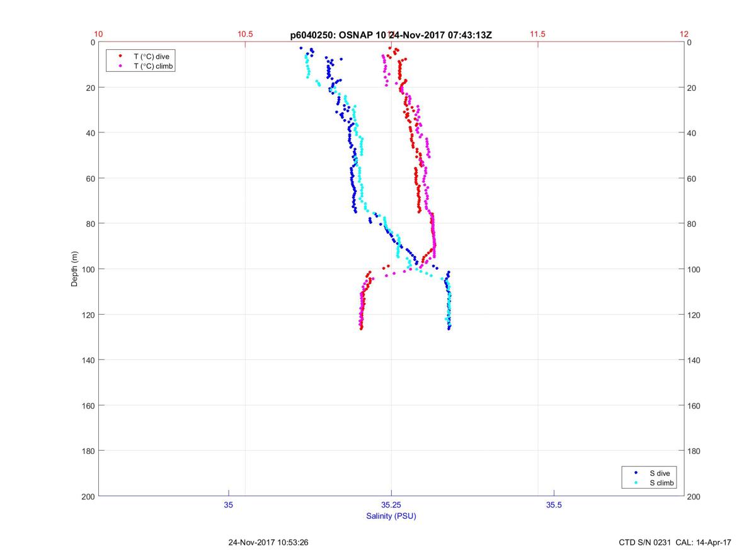Screen dimensions: 756x558
Task: Click the 'Salinity (PSU)' axis label
Action: coord(391,516)
